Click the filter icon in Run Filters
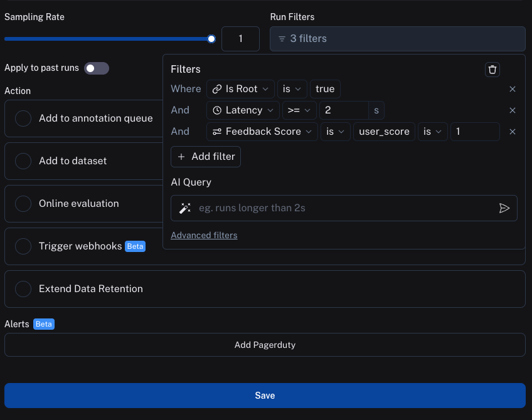This screenshot has height=420, width=532. click(282, 39)
